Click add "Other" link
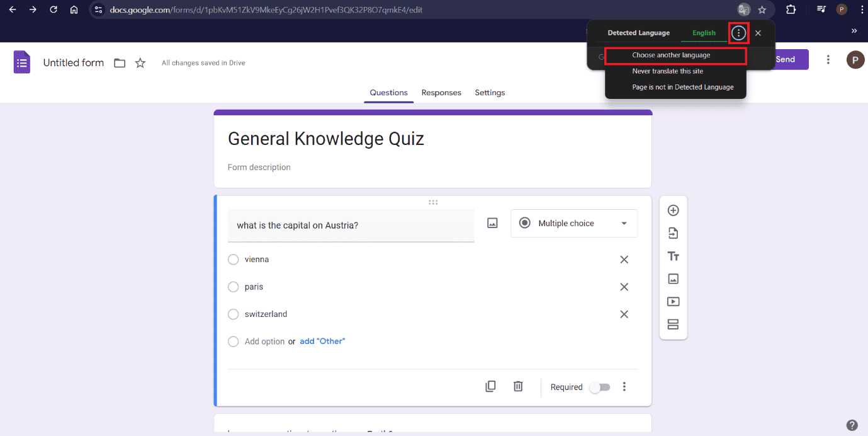Viewport: 868px width, 436px height. click(x=322, y=341)
